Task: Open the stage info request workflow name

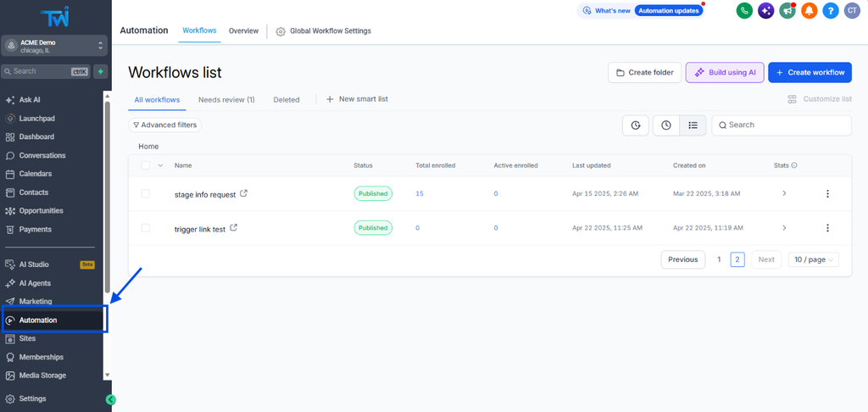Action: (x=205, y=194)
